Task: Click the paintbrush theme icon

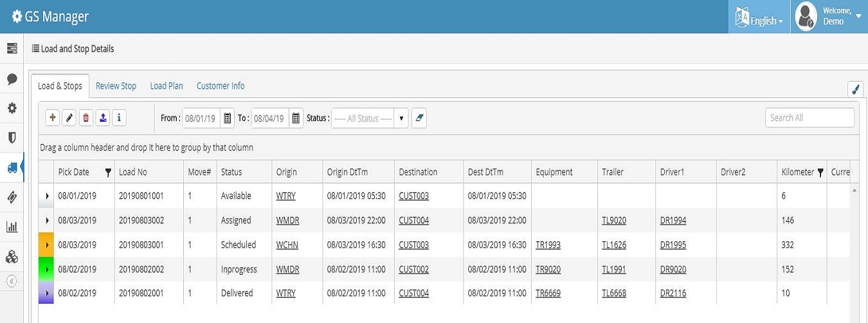Action: click(x=855, y=89)
